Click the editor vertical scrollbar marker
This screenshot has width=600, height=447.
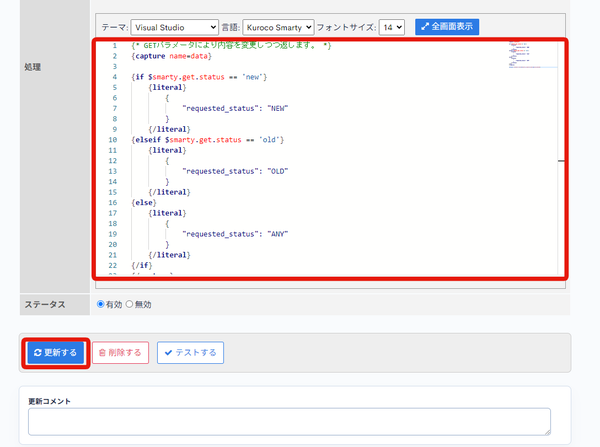point(561,161)
